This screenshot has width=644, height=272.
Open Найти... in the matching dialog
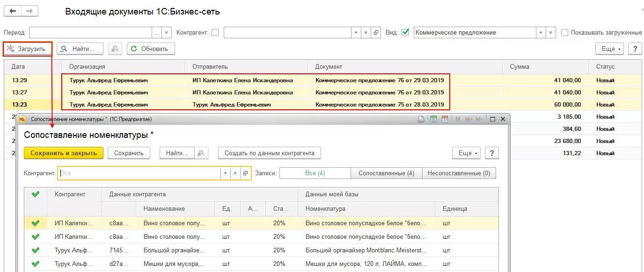(x=177, y=153)
